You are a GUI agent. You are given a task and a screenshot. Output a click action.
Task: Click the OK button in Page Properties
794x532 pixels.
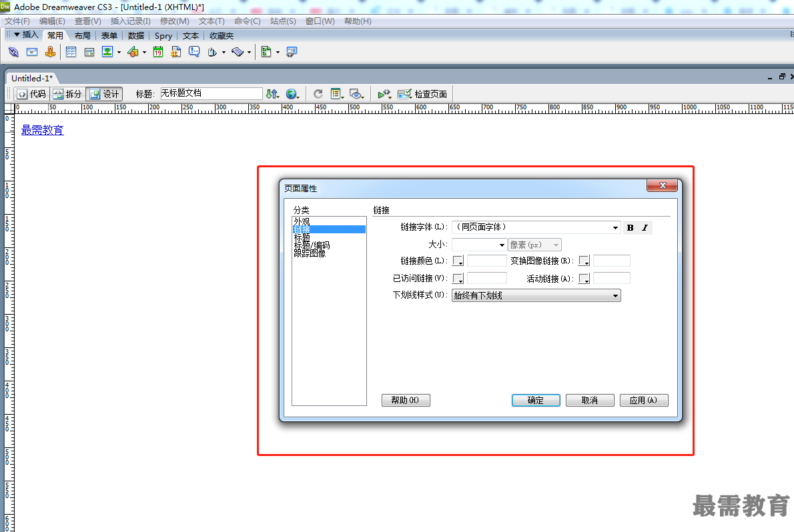536,401
